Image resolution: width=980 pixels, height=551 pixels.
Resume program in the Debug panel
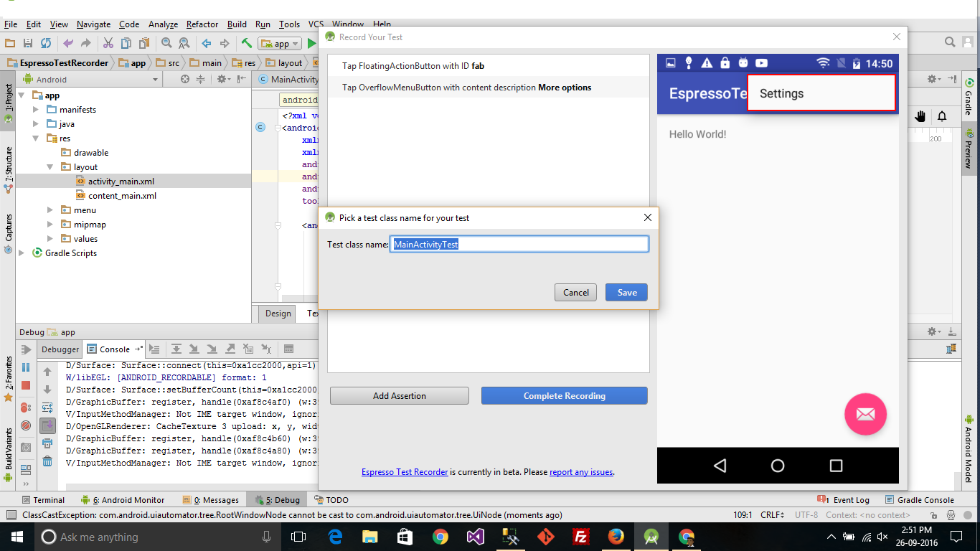(26, 350)
